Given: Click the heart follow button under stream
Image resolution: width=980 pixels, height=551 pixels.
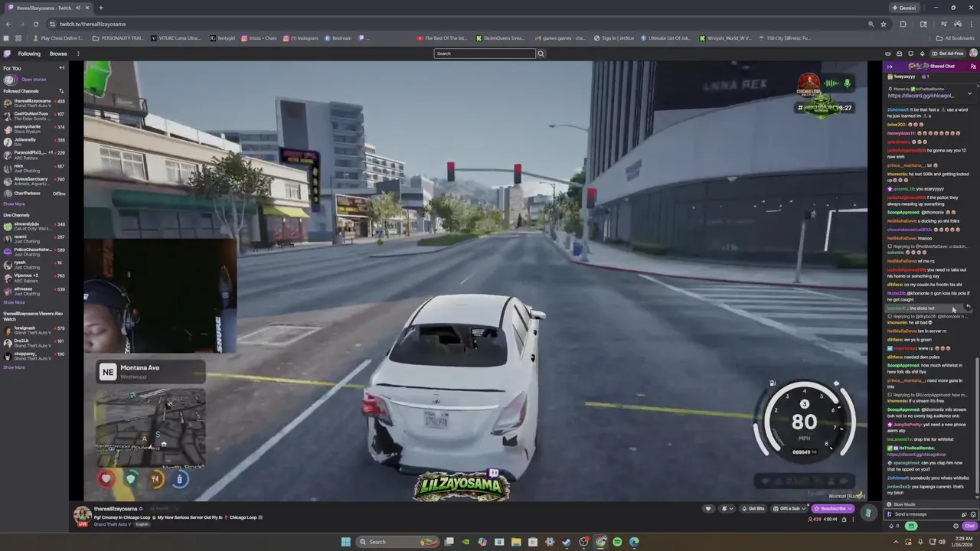Looking at the screenshot, I should click(x=708, y=509).
